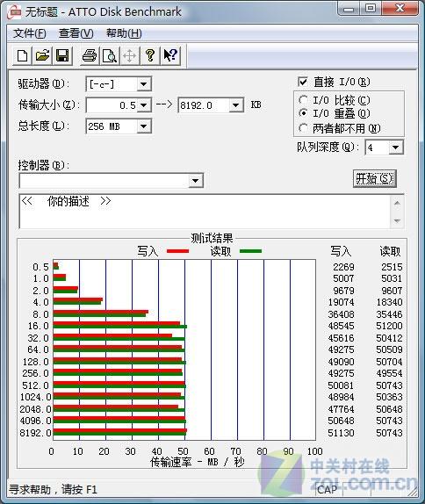Viewport: 425px width, 504px height.
Task: Click the write value 51130
Action: [341, 433]
